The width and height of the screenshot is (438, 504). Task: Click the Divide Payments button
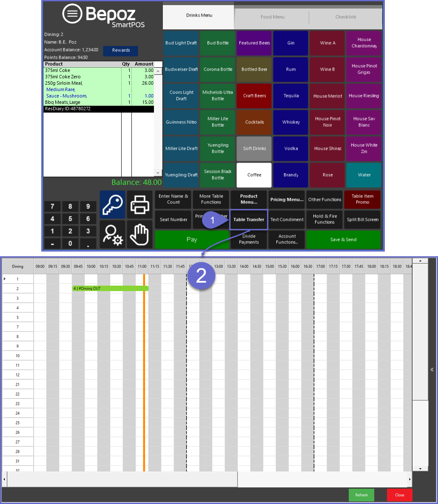coord(248,239)
